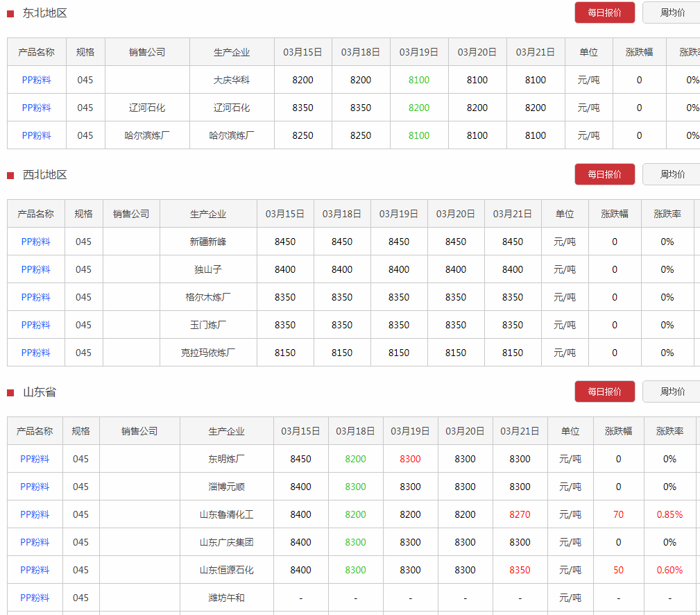This screenshot has width=700, height=615.
Task: Switch to 周均价 tab in 山东省 section
Action: tap(672, 391)
